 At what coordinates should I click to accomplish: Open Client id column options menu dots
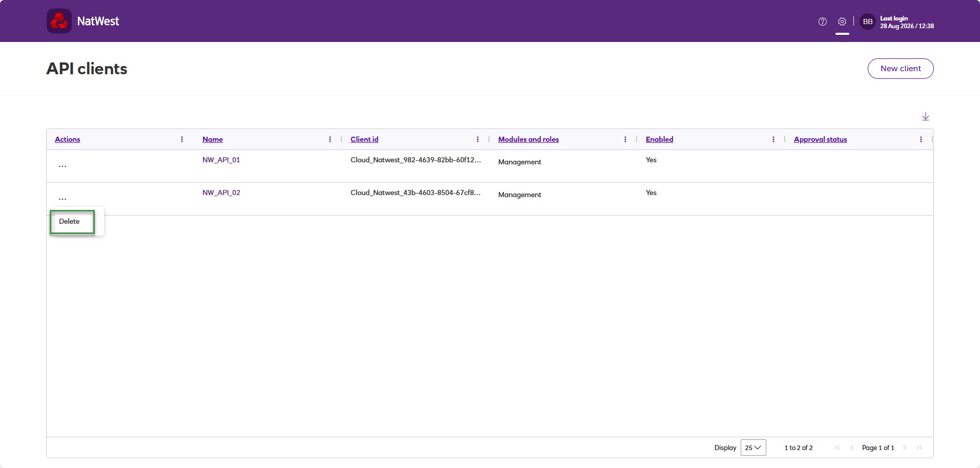478,139
